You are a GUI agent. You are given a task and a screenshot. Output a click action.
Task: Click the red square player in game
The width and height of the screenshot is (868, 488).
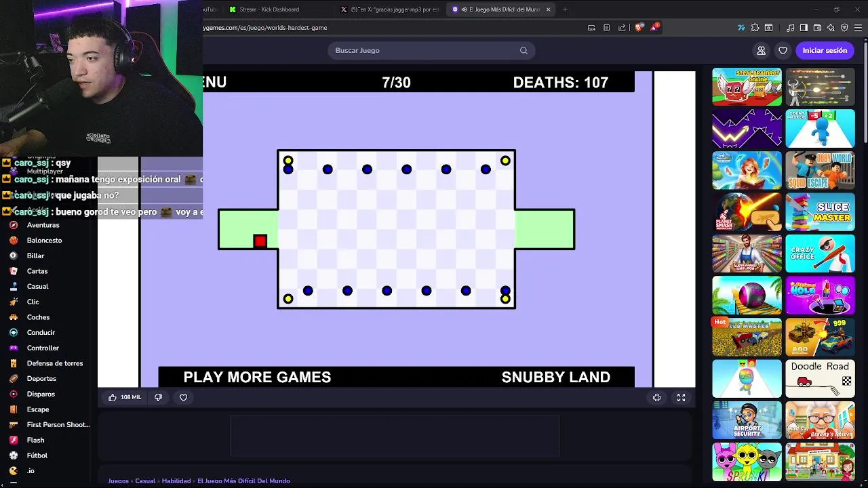[x=260, y=241]
